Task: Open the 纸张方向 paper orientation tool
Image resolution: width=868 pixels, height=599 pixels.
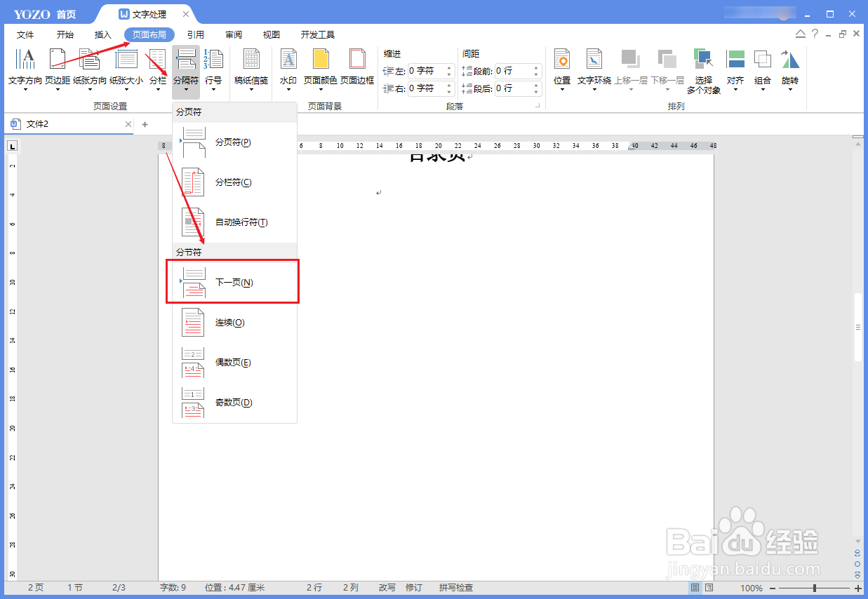Action: tap(90, 70)
